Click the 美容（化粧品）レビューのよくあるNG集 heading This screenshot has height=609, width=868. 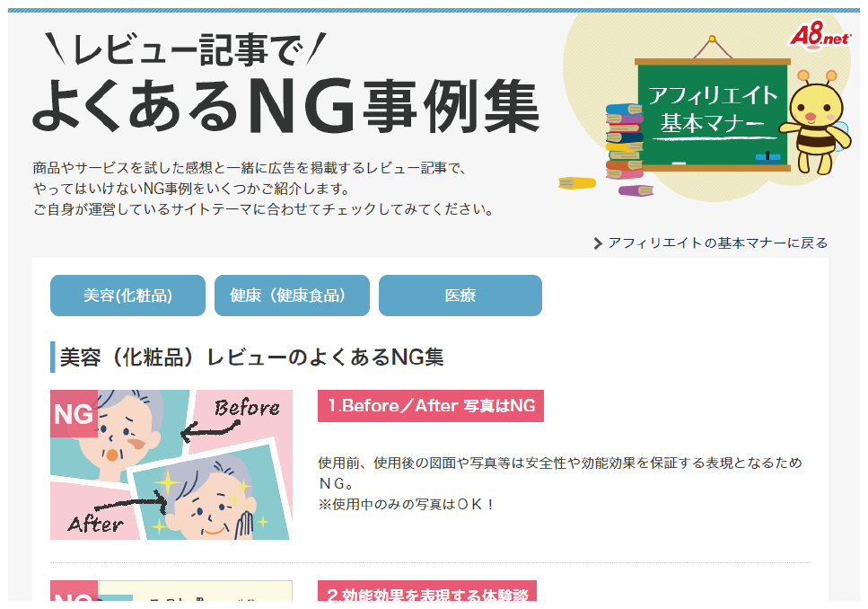[x=252, y=357]
